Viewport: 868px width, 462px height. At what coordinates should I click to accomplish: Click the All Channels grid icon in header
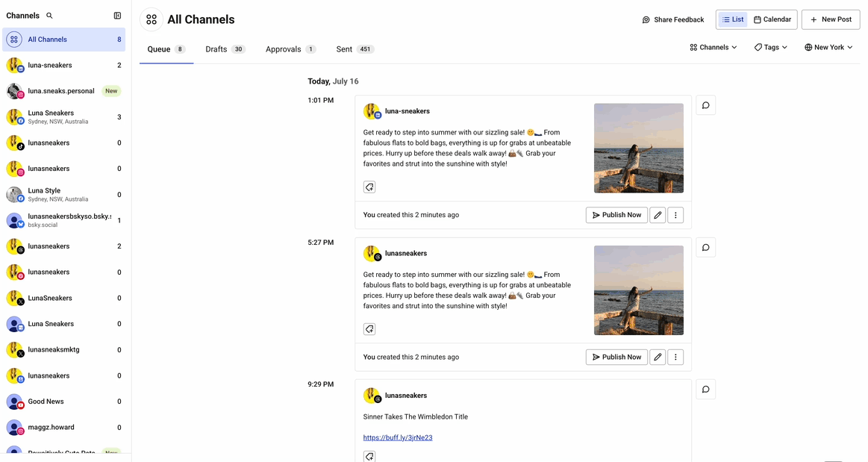(151, 20)
